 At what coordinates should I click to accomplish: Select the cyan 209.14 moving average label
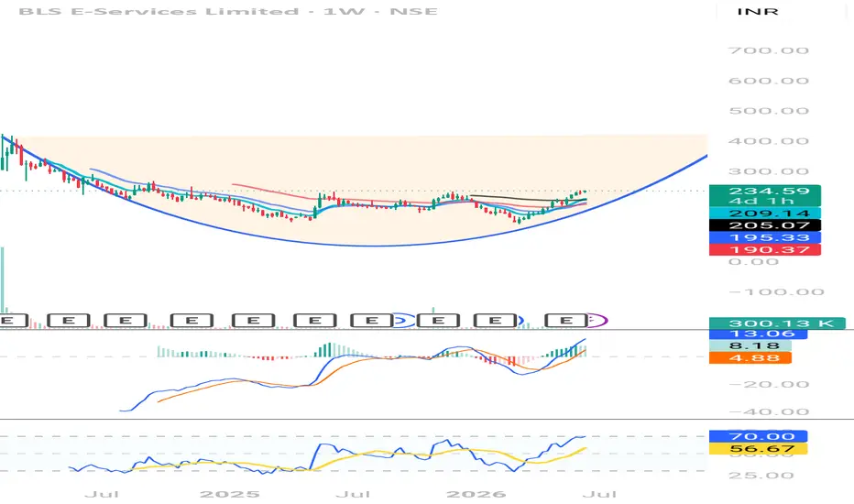point(765,214)
